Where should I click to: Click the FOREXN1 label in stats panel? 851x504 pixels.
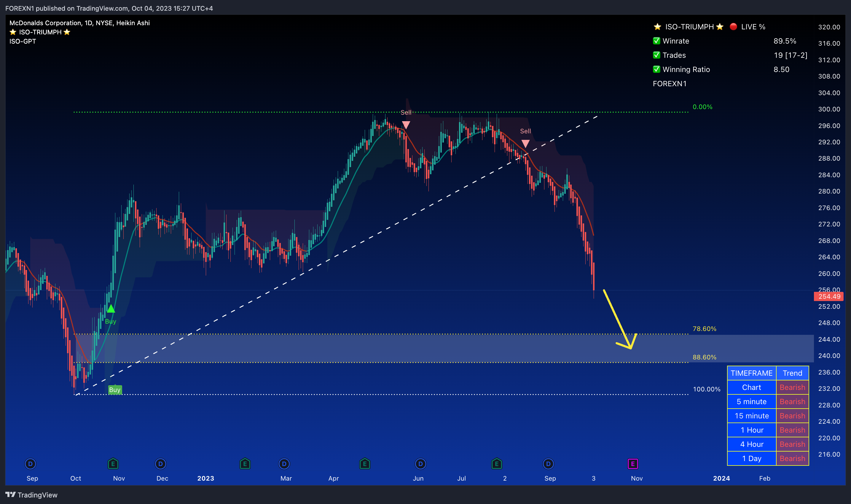tap(670, 84)
